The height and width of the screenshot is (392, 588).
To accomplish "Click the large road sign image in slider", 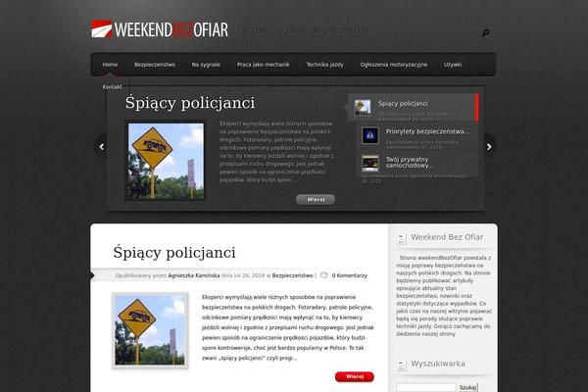I will [x=167, y=162].
